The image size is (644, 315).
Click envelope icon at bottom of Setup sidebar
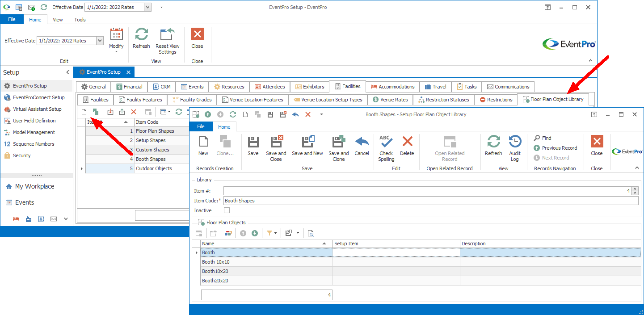tap(54, 219)
